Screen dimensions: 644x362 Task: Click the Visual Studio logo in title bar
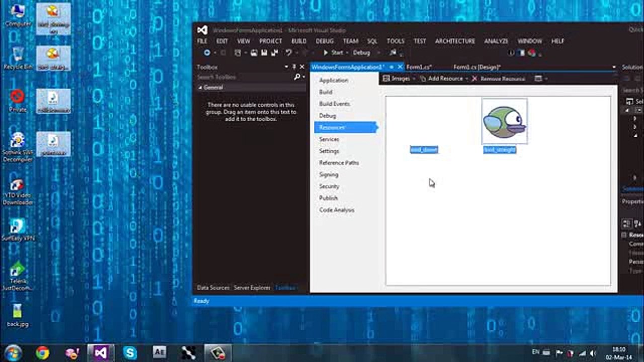point(202,30)
